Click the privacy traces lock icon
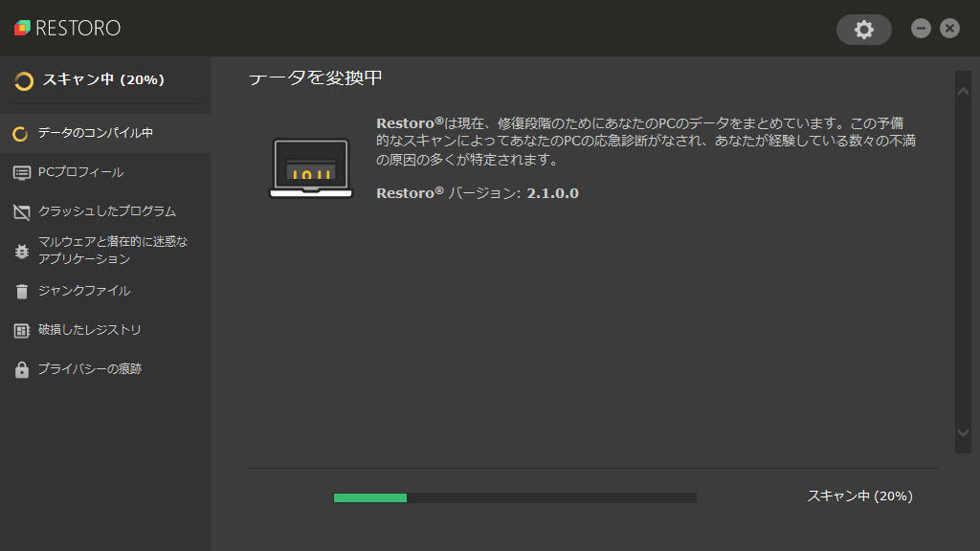The width and height of the screenshot is (980, 551). pyautogui.click(x=21, y=370)
